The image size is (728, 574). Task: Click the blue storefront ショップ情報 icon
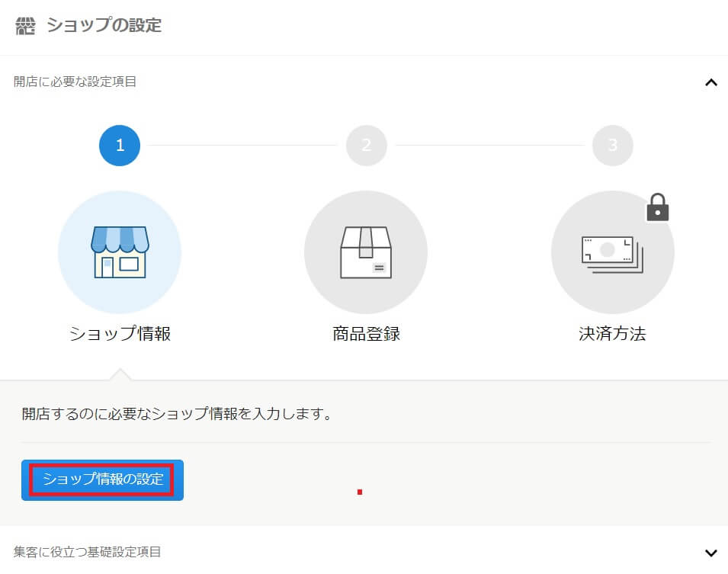click(120, 252)
